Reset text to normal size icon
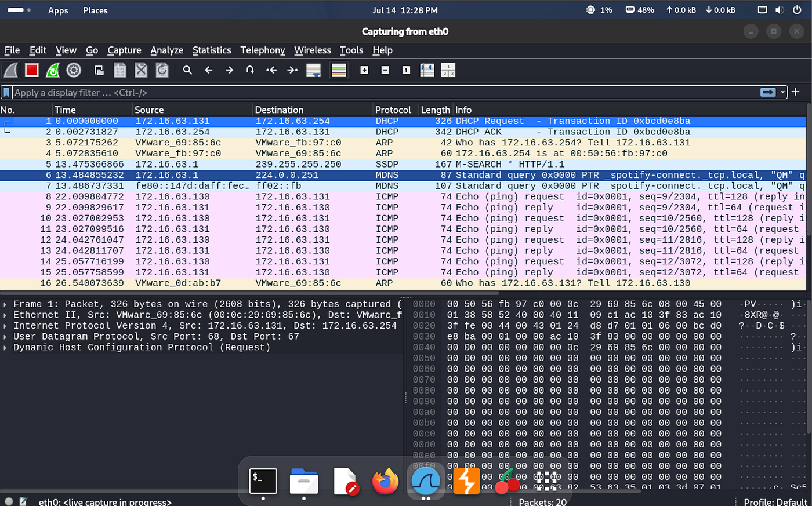This screenshot has height=506, width=812. click(406, 70)
